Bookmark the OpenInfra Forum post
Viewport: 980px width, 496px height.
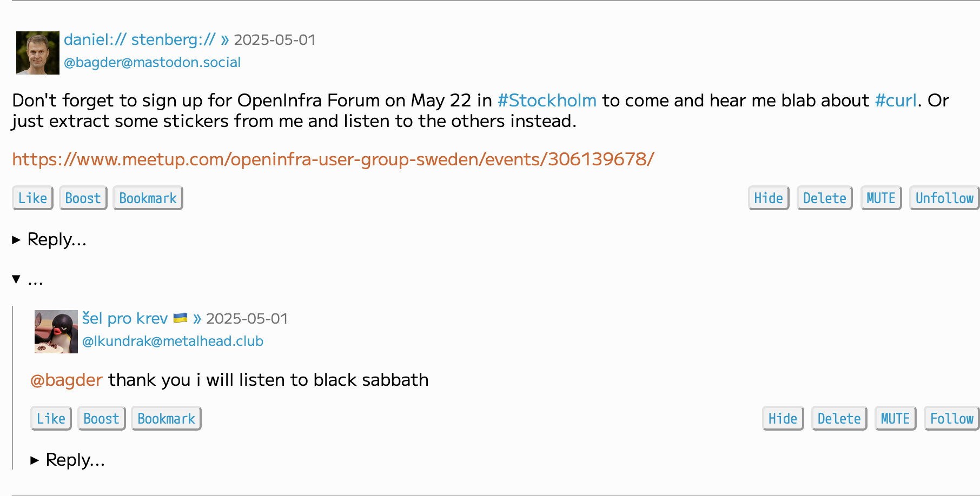pyautogui.click(x=148, y=198)
